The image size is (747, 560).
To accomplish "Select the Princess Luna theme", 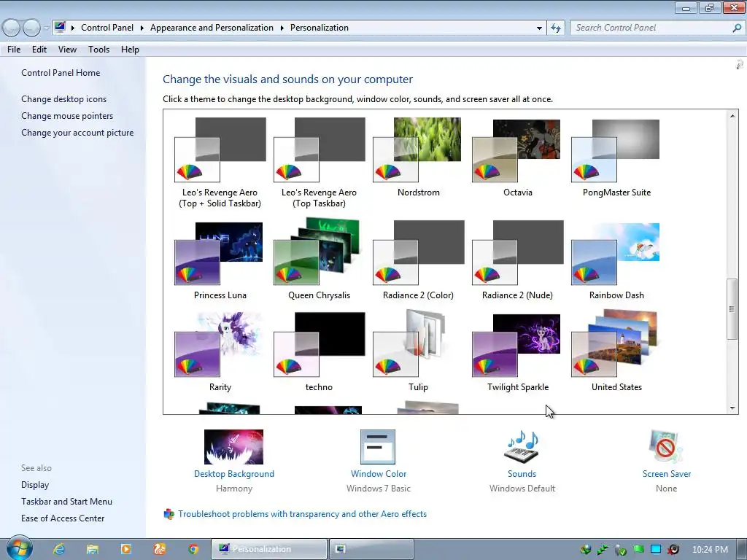I will click(x=220, y=261).
